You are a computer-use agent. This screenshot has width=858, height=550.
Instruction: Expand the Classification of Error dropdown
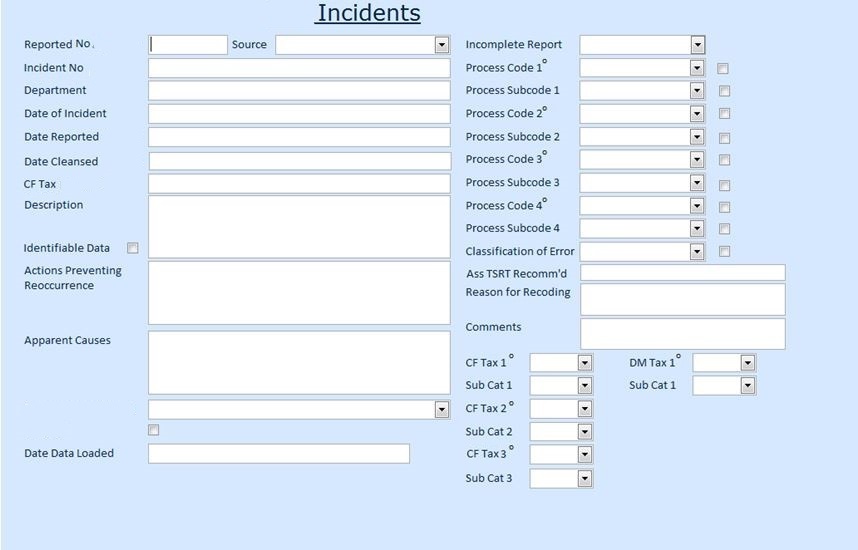(697, 252)
